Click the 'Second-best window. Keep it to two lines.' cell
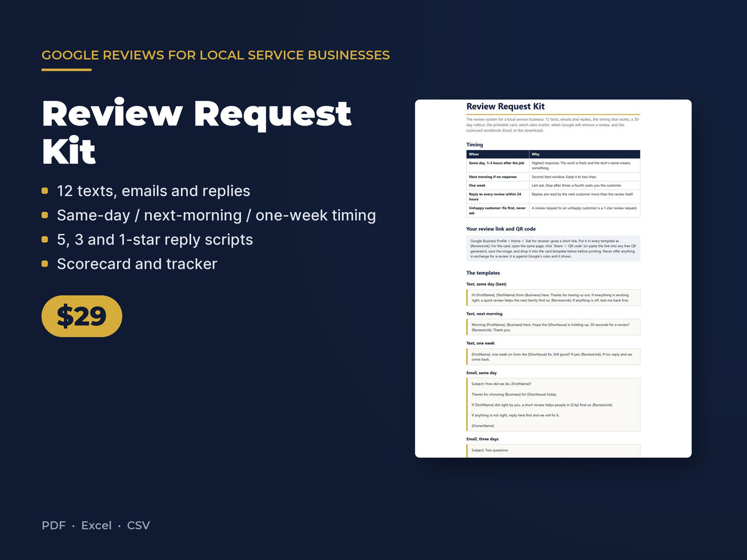 coord(585,177)
